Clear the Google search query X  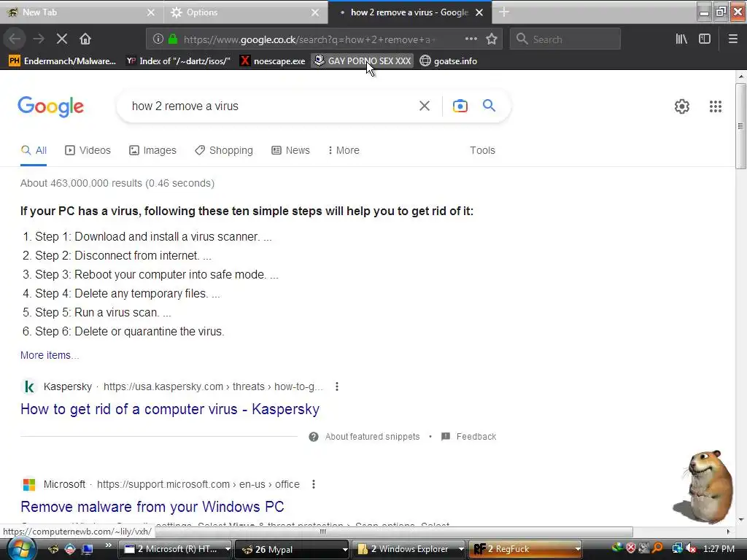coord(425,106)
